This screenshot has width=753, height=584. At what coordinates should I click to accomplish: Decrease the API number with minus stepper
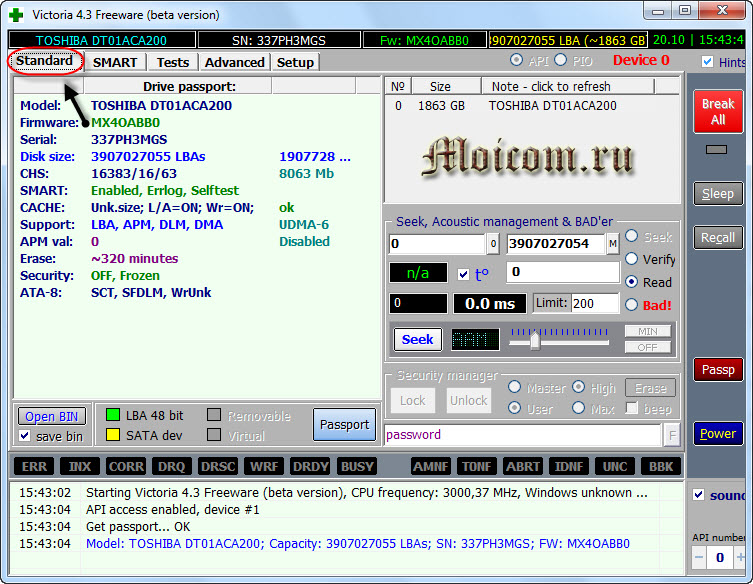[x=699, y=557]
